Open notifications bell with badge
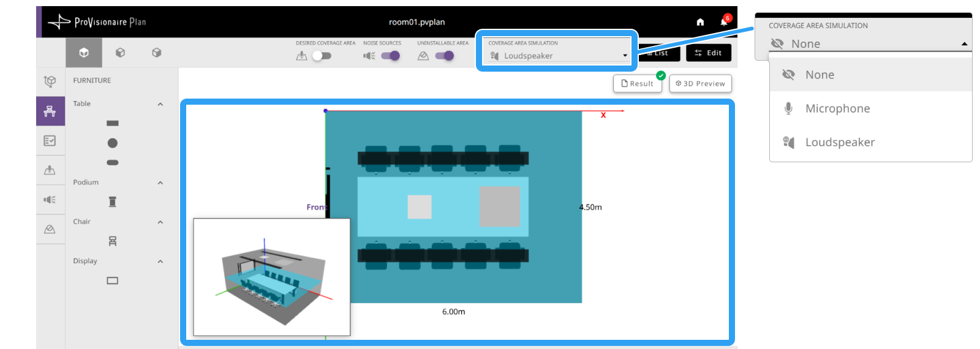This screenshot has width=980, height=349. [x=724, y=21]
